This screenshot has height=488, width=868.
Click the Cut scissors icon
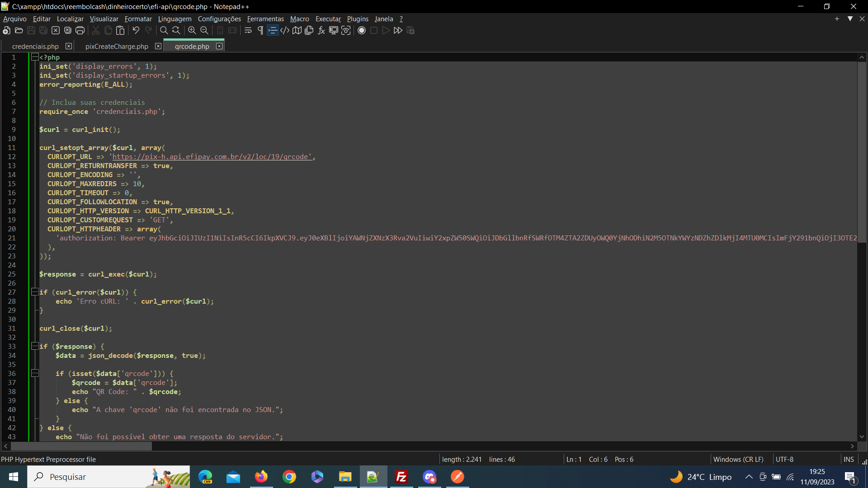[x=96, y=30]
